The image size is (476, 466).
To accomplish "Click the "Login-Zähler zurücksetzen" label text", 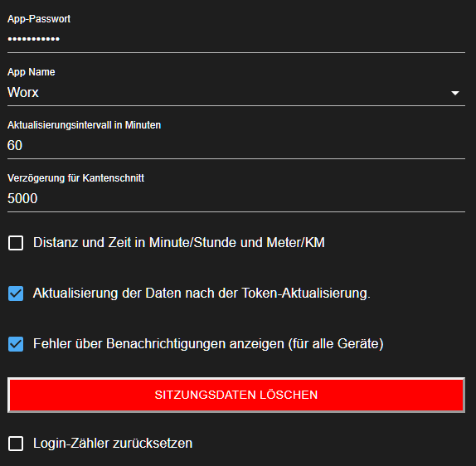I will tap(113, 444).
